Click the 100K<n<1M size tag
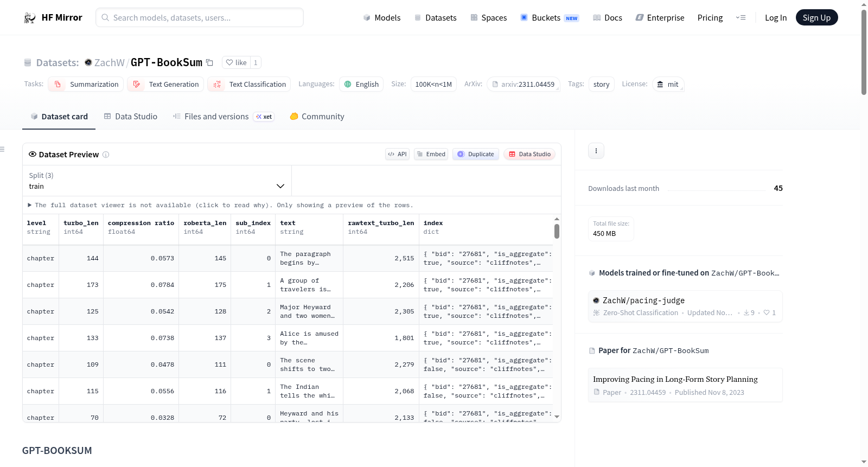Screen dimensions: 868x467 433,84
